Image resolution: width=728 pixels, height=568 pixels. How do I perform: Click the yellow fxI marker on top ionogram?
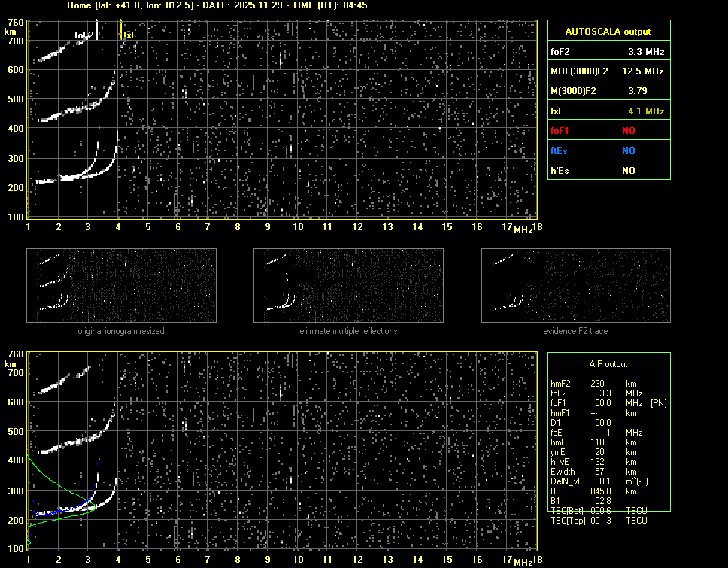(127, 35)
